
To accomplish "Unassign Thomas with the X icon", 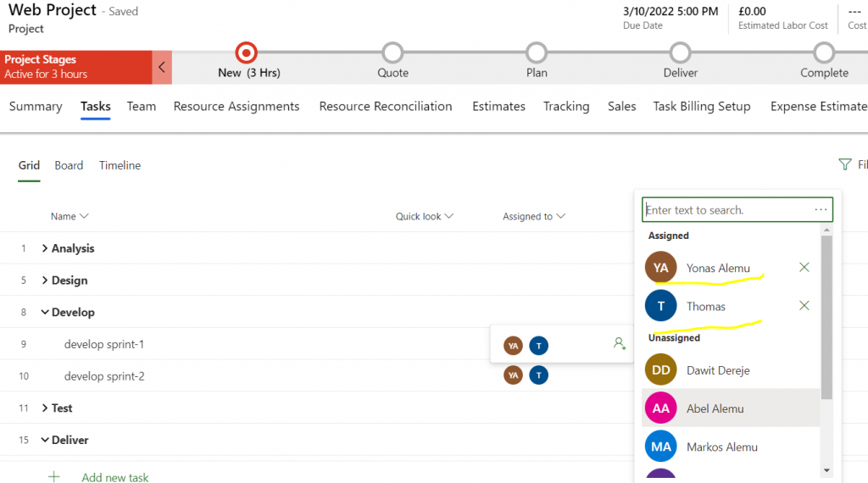I will point(804,306).
